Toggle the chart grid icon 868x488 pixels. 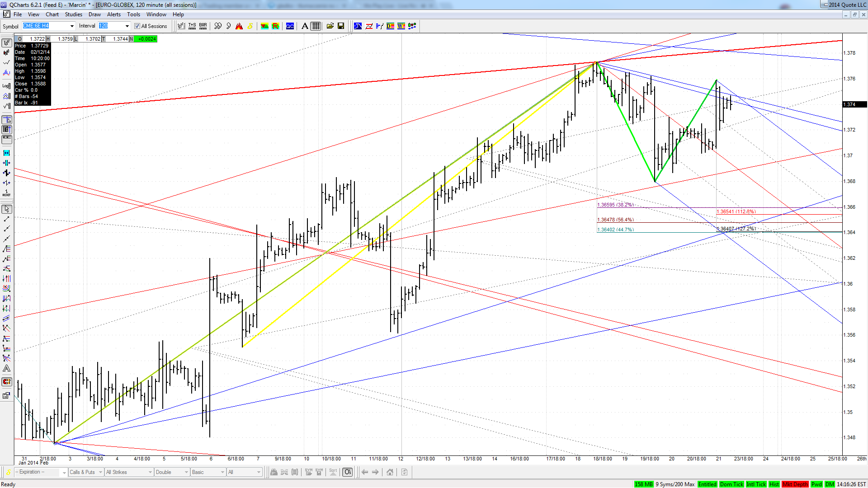click(x=316, y=26)
